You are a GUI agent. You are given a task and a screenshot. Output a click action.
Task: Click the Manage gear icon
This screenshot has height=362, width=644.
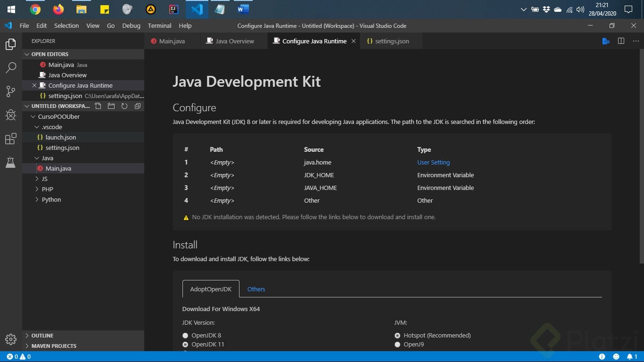[x=11, y=339]
